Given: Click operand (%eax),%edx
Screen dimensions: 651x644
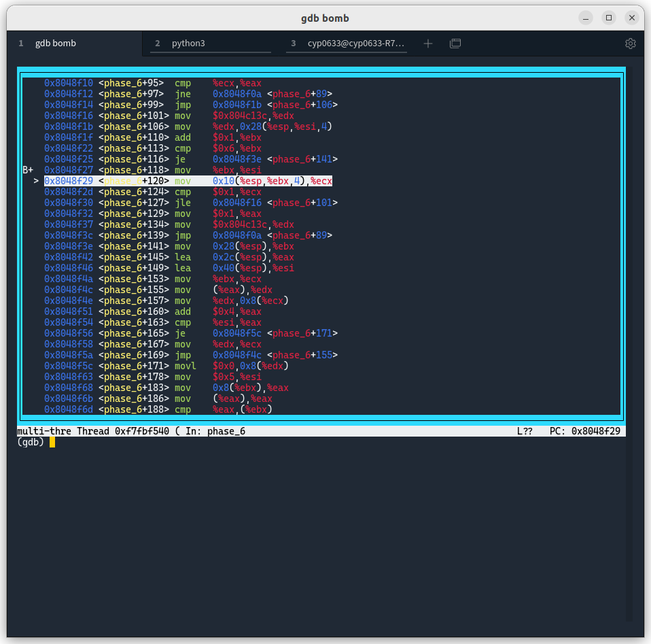Looking at the screenshot, I should [243, 290].
